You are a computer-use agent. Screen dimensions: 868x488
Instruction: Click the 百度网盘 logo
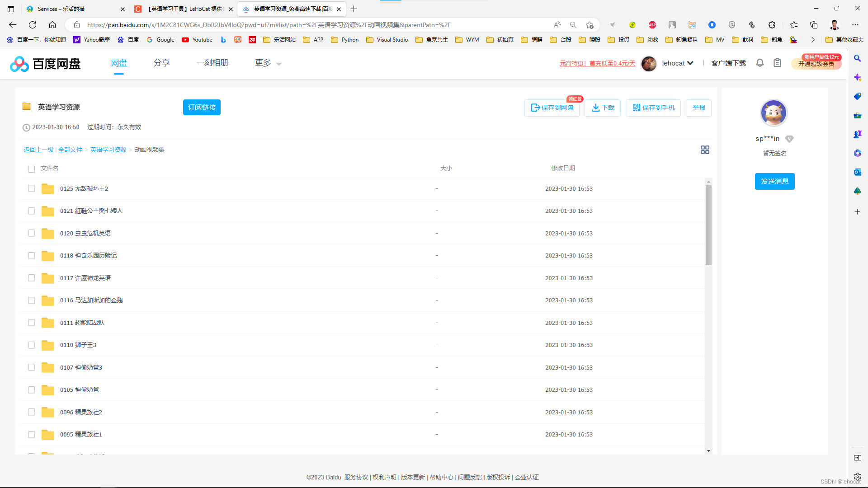(45, 64)
